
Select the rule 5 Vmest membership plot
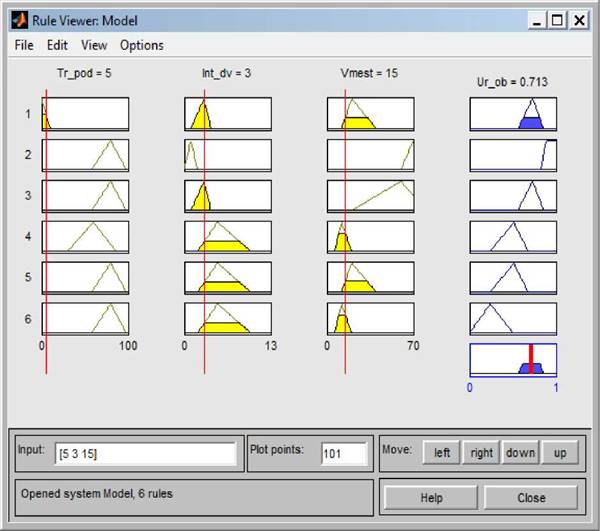[x=371, y=278]
